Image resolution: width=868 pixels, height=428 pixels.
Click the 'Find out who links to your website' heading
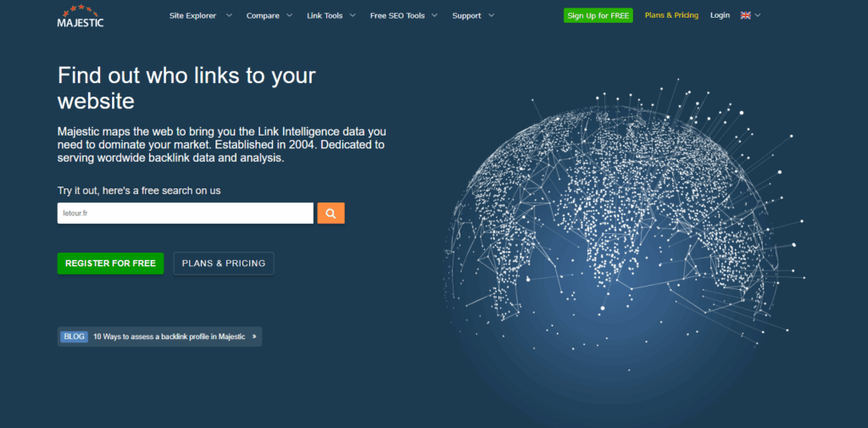[186, 88]
